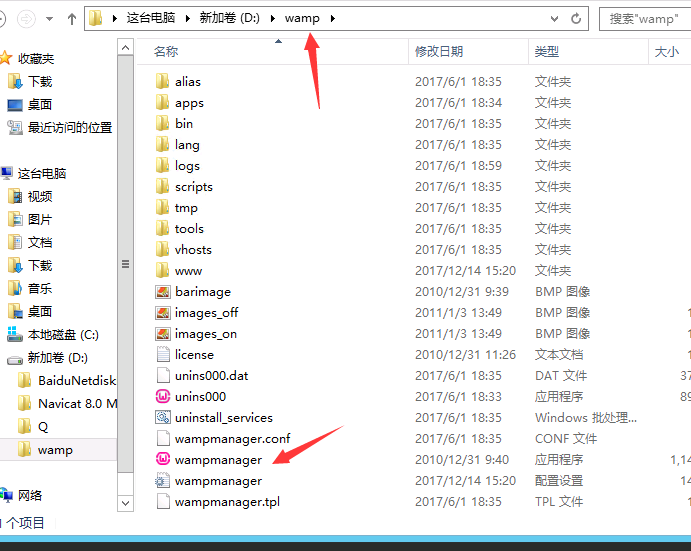
Task: Open 本地磁盘 (C:) in navigation pane
Action: (x=62, y=335)
